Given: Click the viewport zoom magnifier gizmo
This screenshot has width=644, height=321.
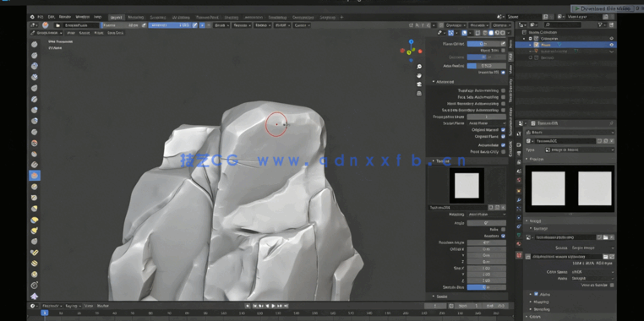Looking at the screenshot, I should (x=419, y=67).
